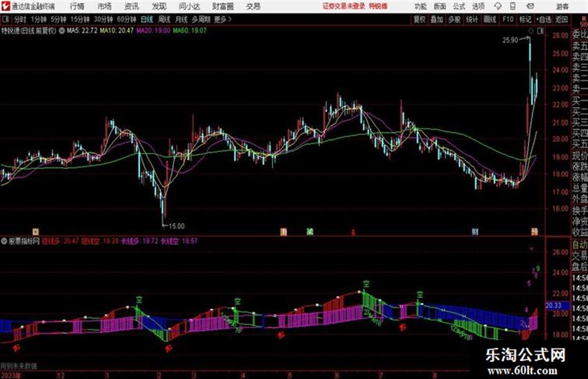Viewport: 588px width, 379px height.
Task: Click the 证券交易未登录 login link
Action: coord(344,6)
